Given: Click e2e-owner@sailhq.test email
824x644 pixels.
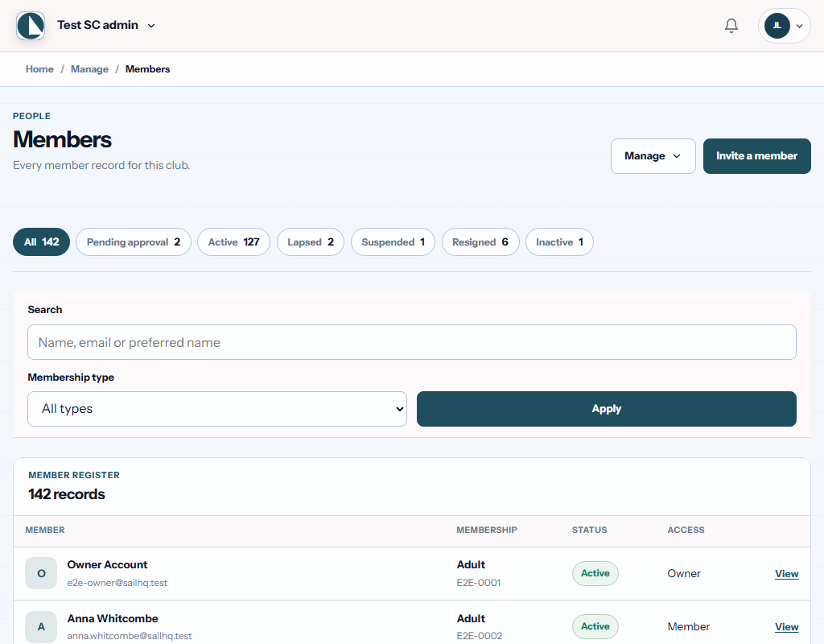Looking at the screenshot, I should (x=117, y=583).
